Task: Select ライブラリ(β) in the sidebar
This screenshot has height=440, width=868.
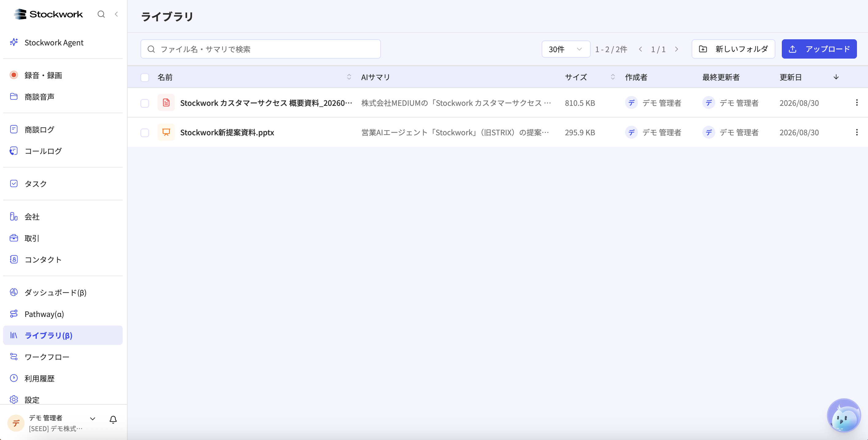Action: (63, 335)
